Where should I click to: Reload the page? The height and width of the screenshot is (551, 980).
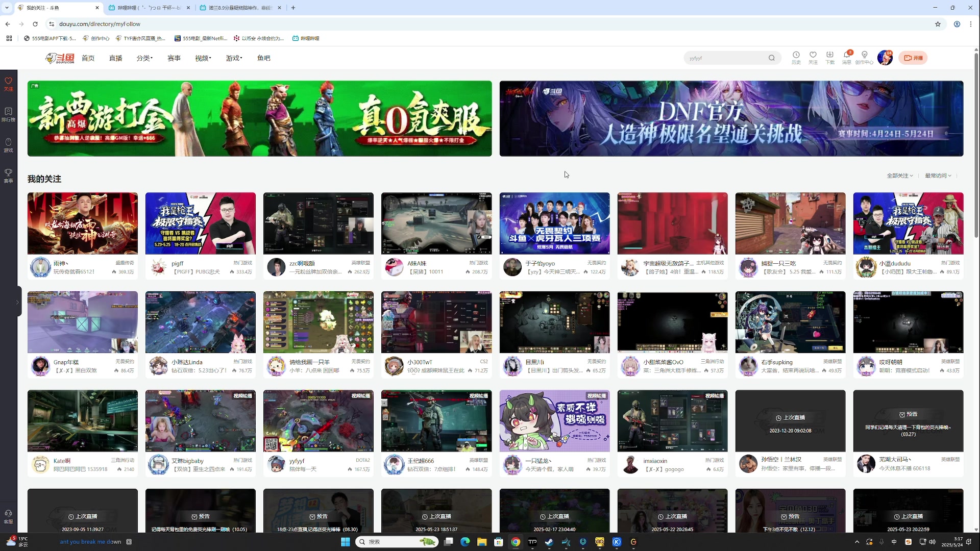click(x=35, y=24)
